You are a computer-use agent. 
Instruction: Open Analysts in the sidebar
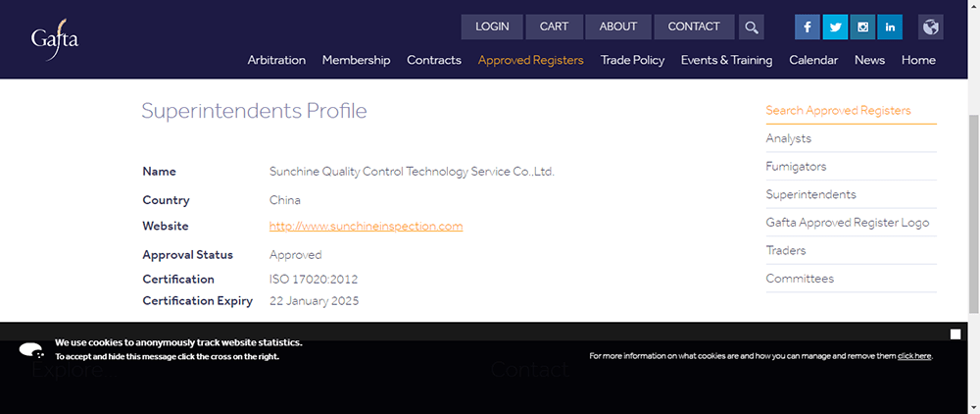(x=788, y=138)
